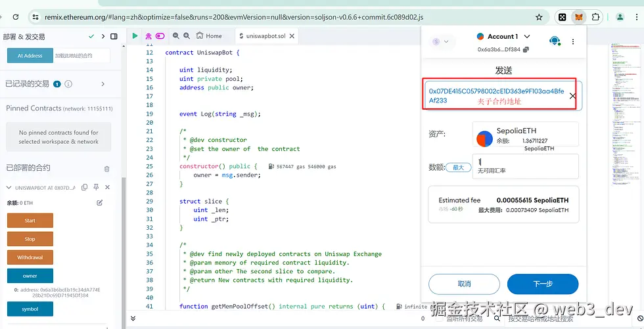This screenshot has width=644, height=329.
Task: Click the Start function button
Action: pyautogui.click(x=30, y=220)
